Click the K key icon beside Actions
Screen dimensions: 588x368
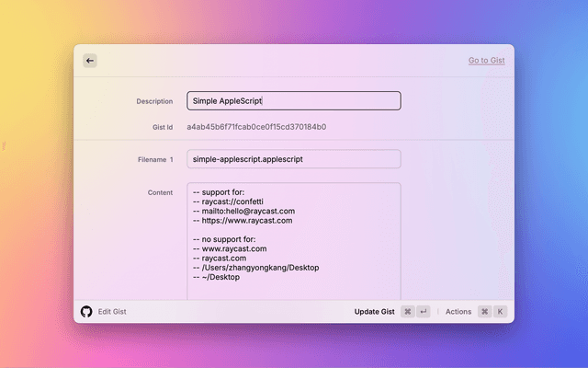click(x=500, y=312)
